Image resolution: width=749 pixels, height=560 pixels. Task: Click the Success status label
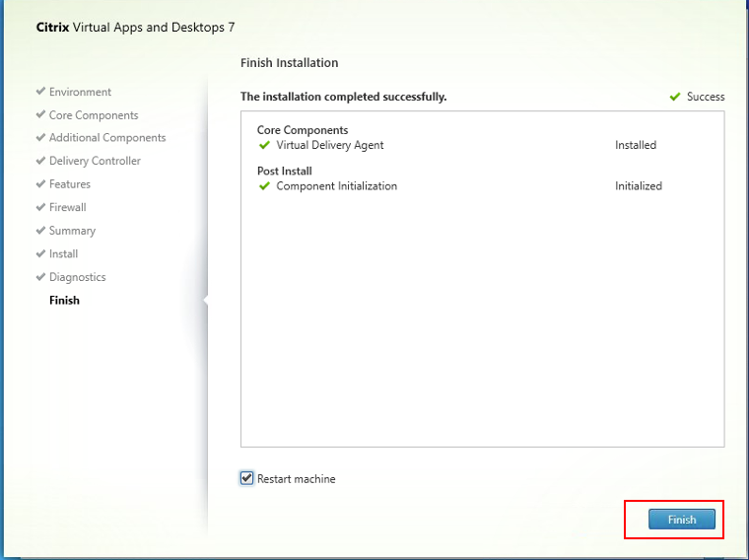click(706, 97)
